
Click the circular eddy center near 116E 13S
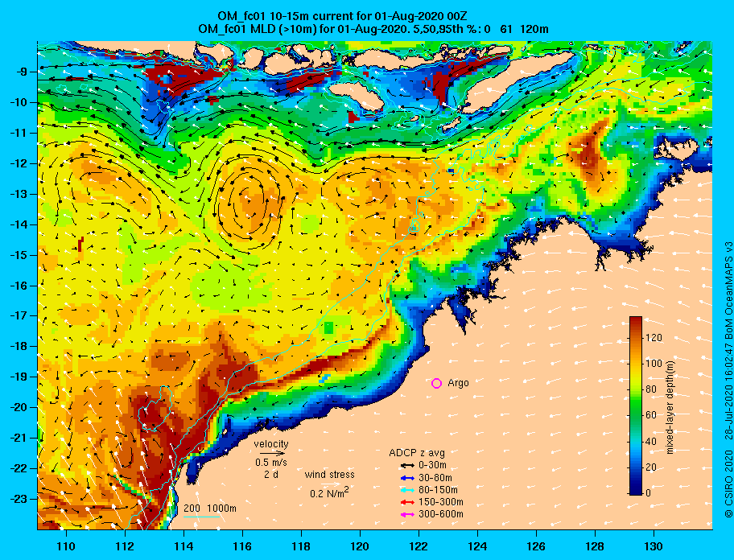tap(248, 203)
